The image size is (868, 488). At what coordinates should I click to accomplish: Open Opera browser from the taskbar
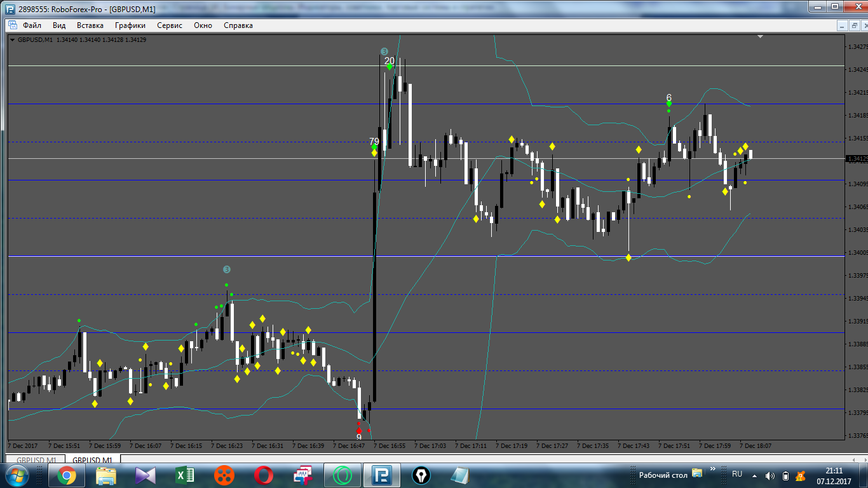click(264, 475)
